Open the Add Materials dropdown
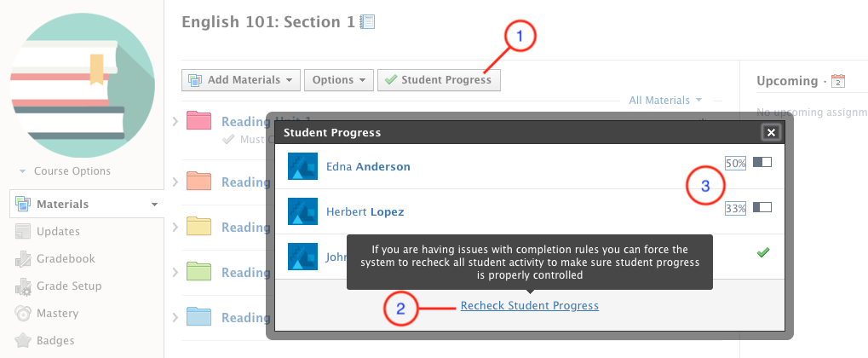 pyautogui.click(x=240, y=80)
